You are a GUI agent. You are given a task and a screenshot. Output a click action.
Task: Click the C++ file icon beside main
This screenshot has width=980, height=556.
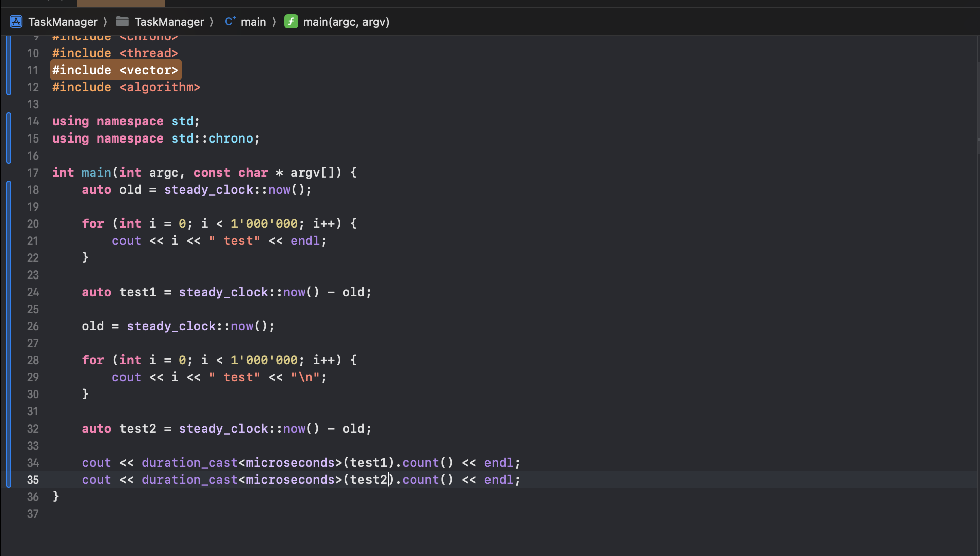230,22
